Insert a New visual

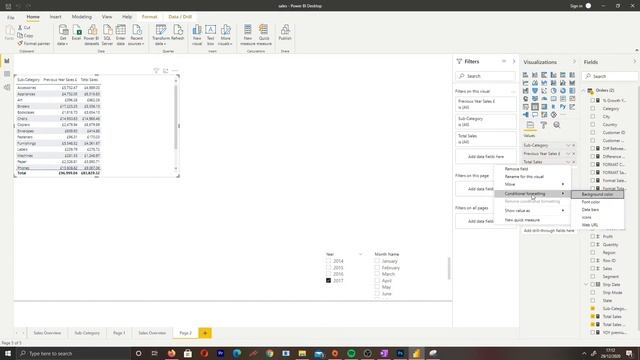(x=197, y=35)
